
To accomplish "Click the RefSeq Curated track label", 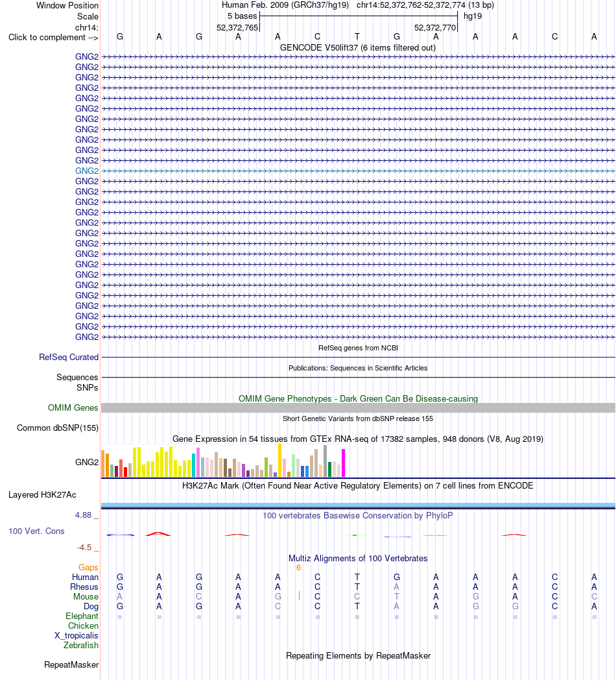I will pos(69,358).
